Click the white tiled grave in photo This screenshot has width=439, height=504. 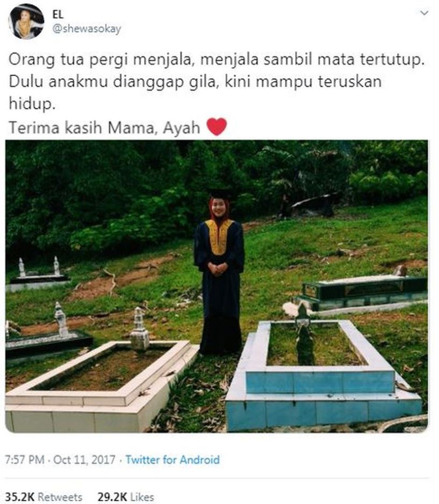click(x=101, y=386)
